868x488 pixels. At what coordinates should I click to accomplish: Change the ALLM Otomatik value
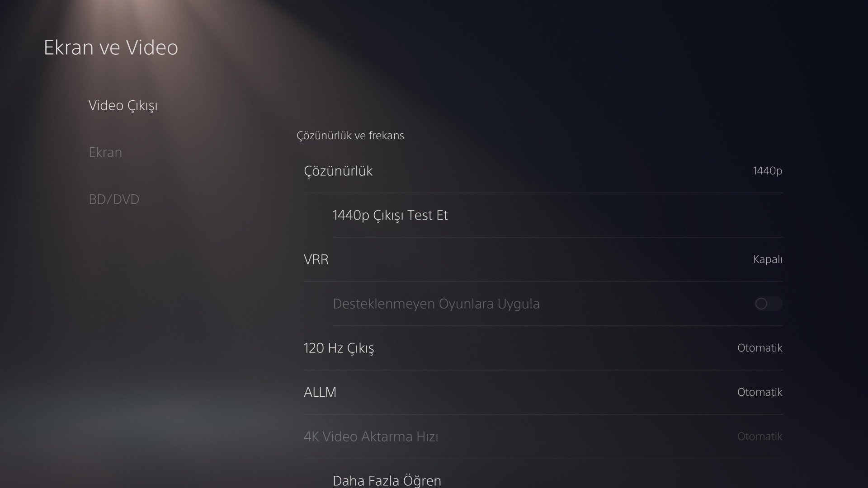click(760, 392)
